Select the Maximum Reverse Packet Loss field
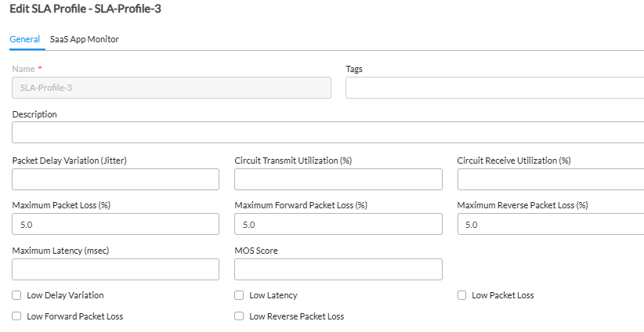 pos(550,225)
